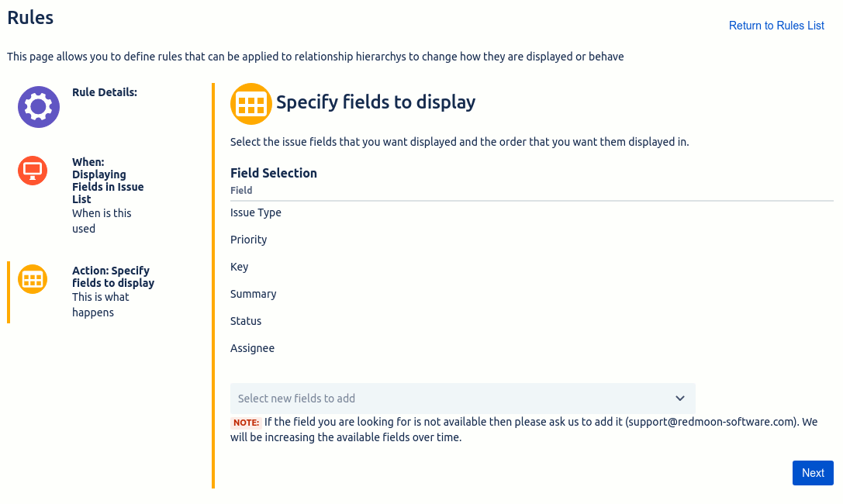The width and height of the screenshot is (843, 504).
Task: Select the Key field row
Action: click(x=532, y=267)
